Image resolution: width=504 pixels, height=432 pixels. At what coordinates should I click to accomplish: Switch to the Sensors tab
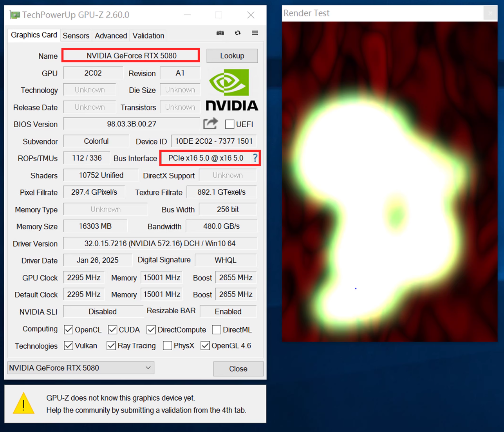76,36
